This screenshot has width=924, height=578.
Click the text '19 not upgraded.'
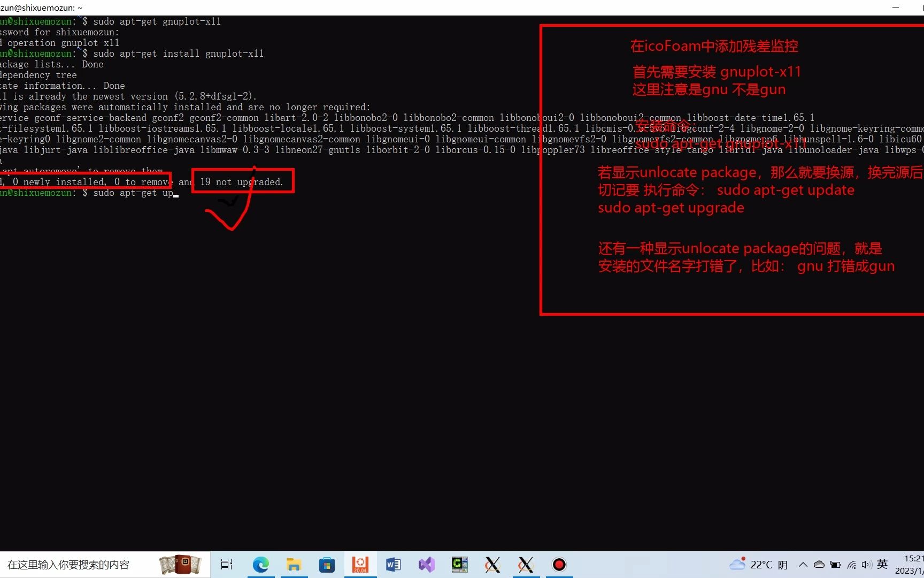click(241, 182)
